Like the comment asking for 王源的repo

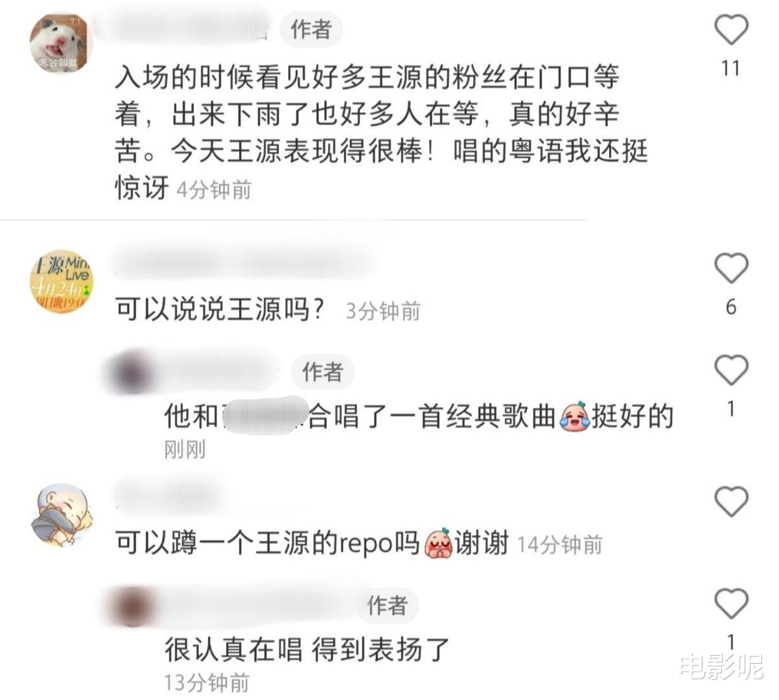point(731,502)
